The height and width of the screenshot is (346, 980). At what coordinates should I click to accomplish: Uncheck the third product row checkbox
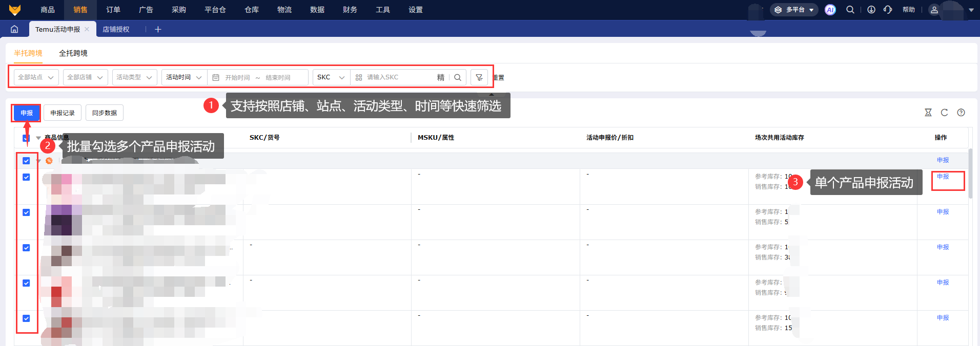click(26, 248)
